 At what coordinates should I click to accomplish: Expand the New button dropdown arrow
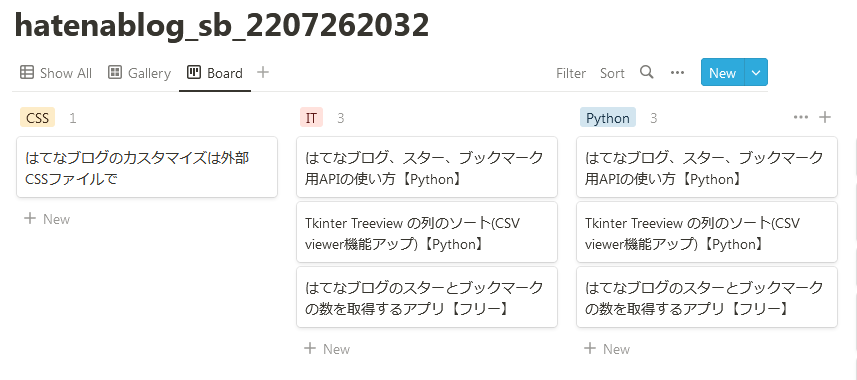tap(756, 73)
